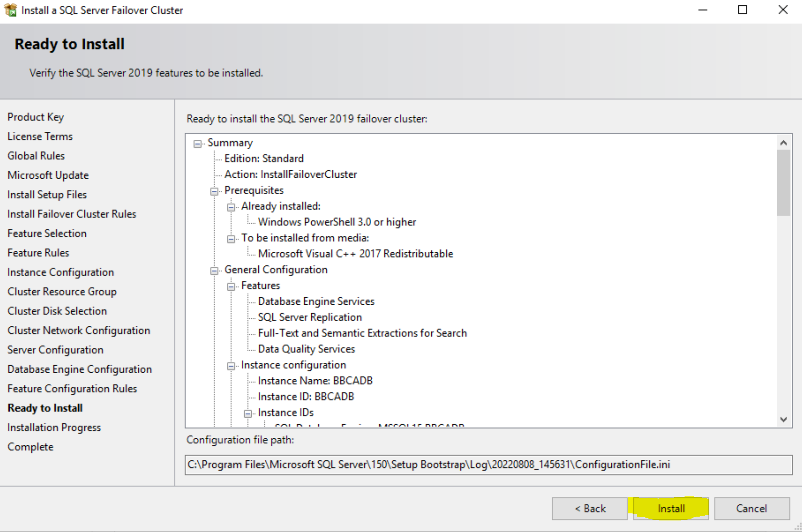
Task: Select Instance ID: BBCADB tree item
Action: [x=306, y=397]
